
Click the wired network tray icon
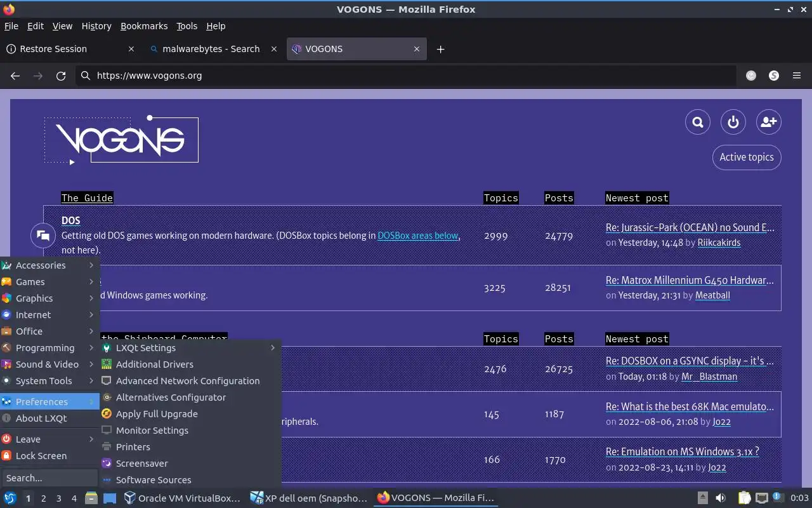[x=762, y=498]
